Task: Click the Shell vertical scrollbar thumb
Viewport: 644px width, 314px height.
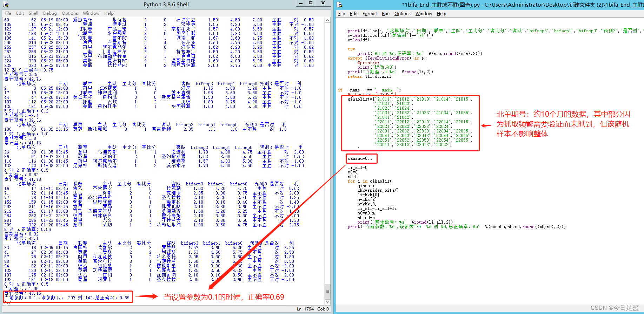Action: (328, 291)
